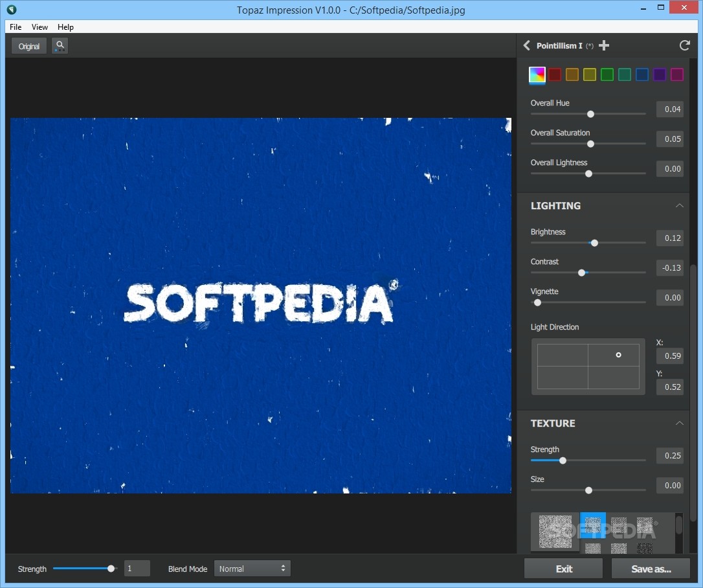The image size is (703, 588).
Task: Click the Brightness slider handle
Action: pos(594,243)
